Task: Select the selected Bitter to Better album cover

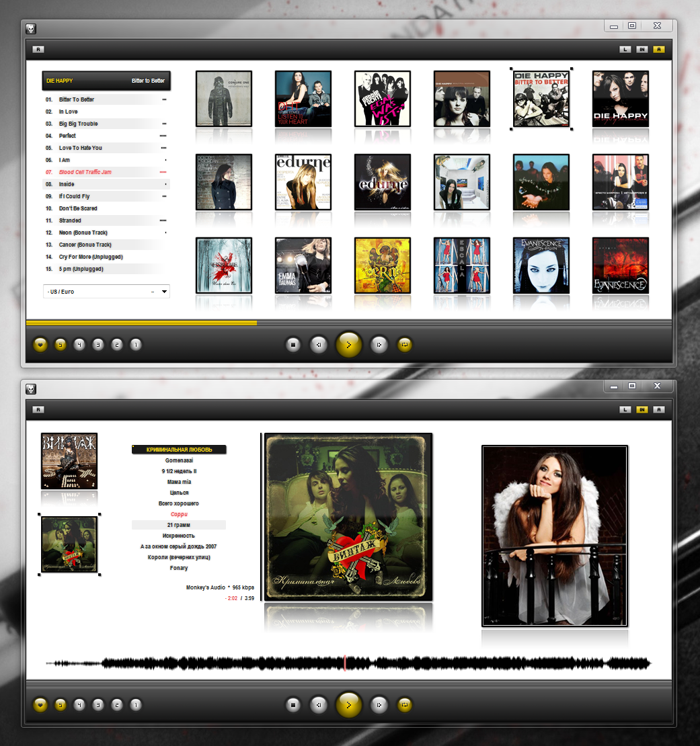Action: (x=541, y=99)
